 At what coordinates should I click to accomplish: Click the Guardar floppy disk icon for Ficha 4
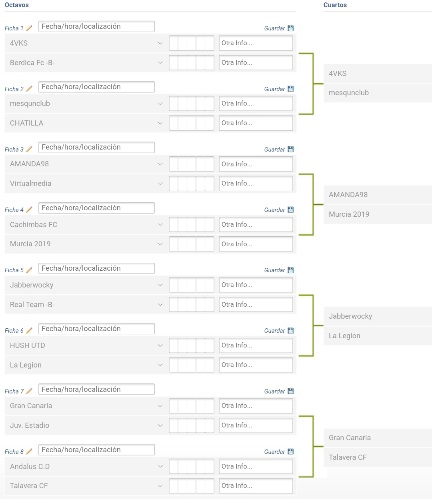291,210
